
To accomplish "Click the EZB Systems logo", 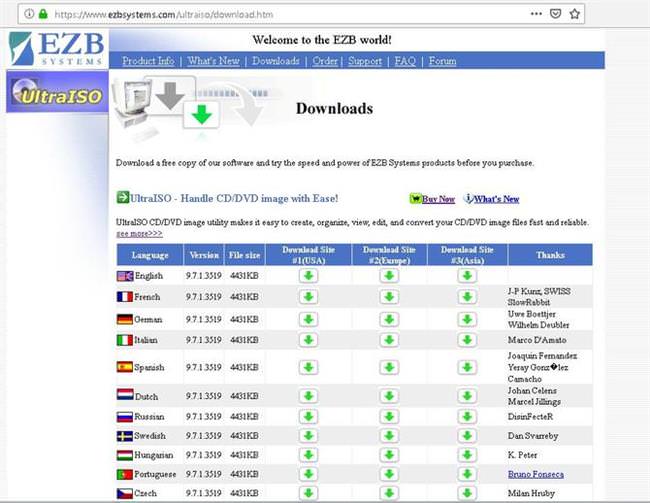I will pyautogui.click(x=56, y=49).
